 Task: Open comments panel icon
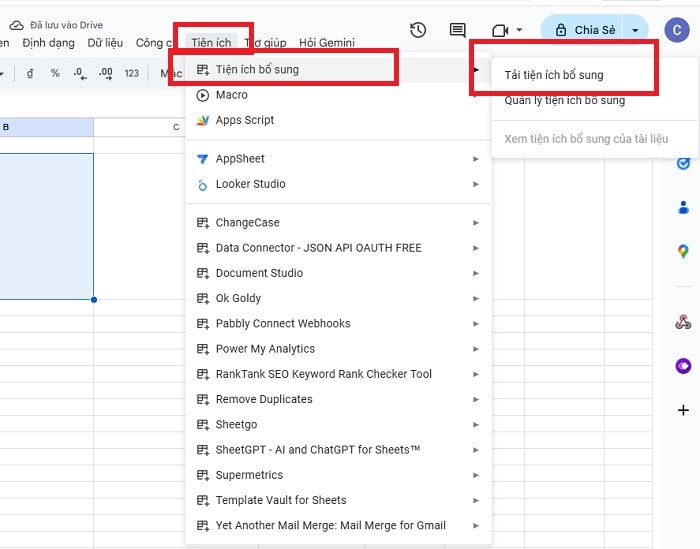pyautogui.click(x=457, y=30)
